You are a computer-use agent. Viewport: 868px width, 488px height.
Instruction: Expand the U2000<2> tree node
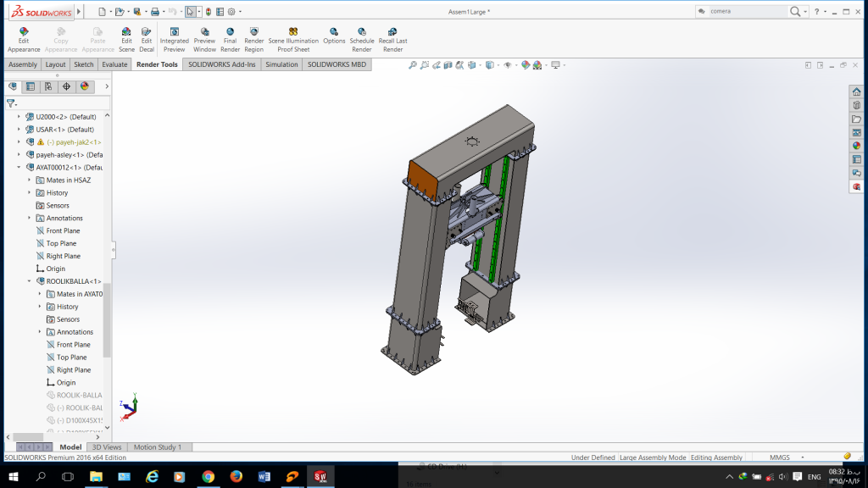click(19, 117)
